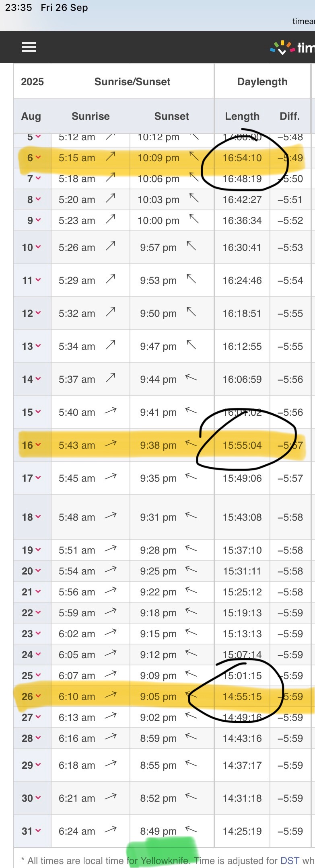Open the hamburger navigation menu
This screenshot has width=315, height=868.
tap(29, 47)
